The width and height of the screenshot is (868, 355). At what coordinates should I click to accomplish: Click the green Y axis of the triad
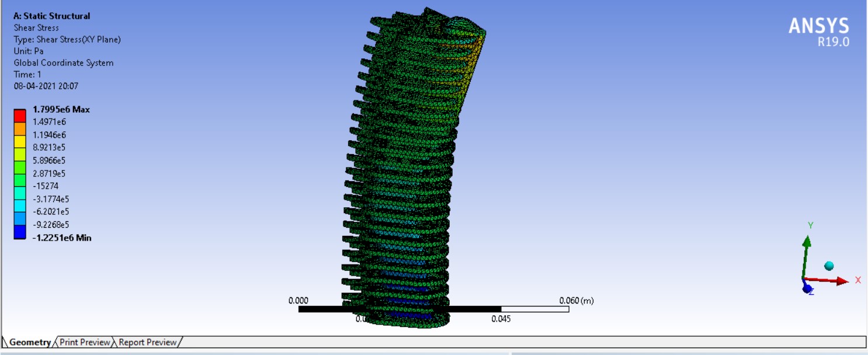pyautogui.click(x=807, y=257)
